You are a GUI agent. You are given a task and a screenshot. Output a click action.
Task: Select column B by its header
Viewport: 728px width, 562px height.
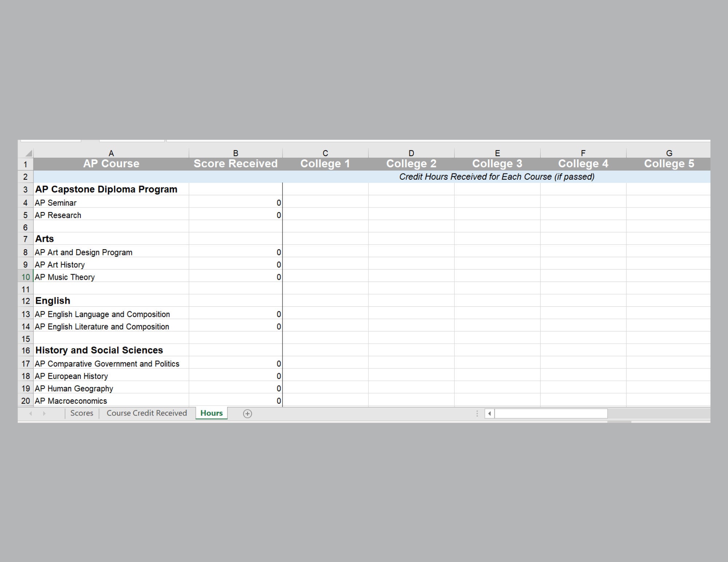click(x=235, y=153)
